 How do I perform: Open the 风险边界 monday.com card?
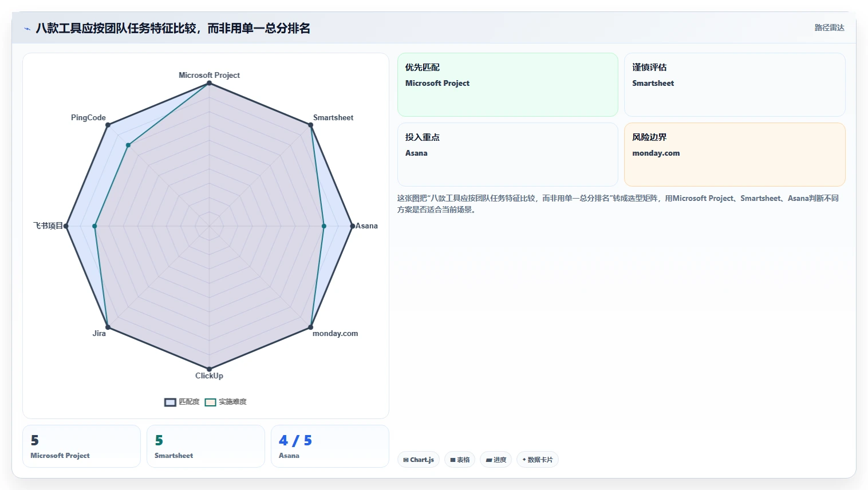click(735, 155)
